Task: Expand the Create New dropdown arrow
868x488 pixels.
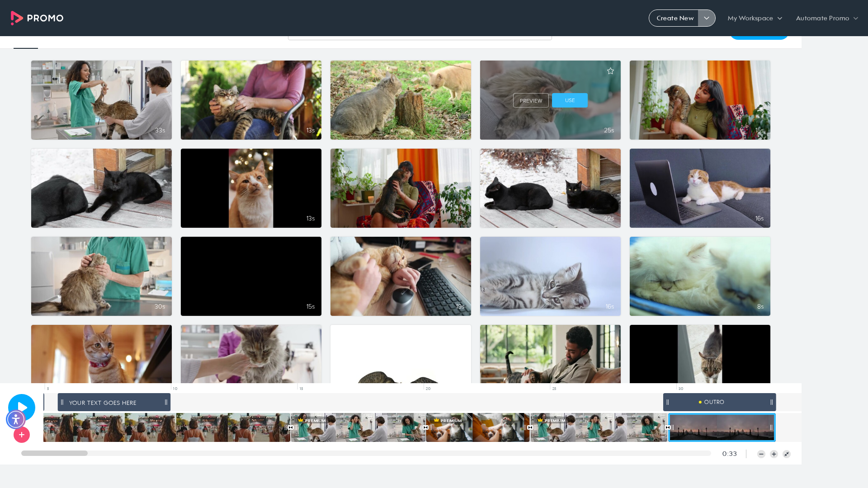Action: [x=707, y=18]
